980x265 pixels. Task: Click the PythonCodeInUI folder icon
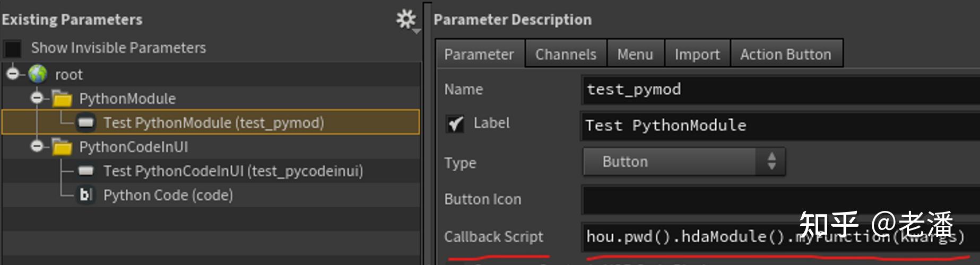62,147
